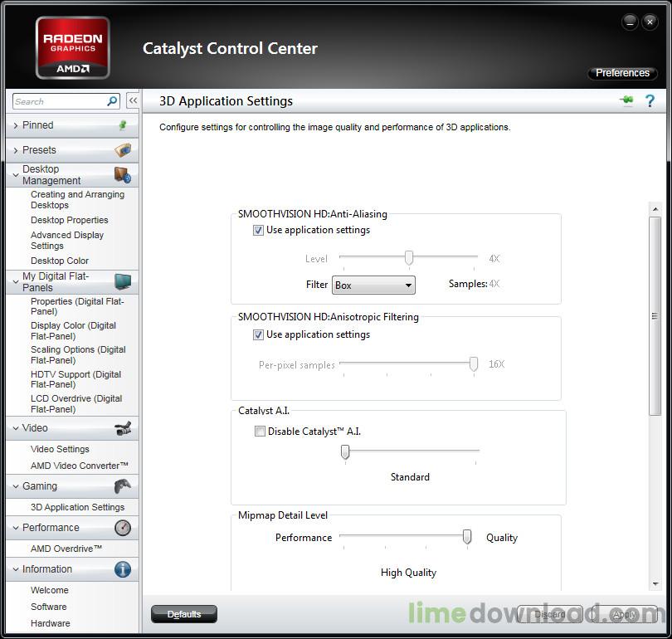Open the Filter dropdown showing Box
The width and height of the screenshot is (672, 639).
coord(373,285)
